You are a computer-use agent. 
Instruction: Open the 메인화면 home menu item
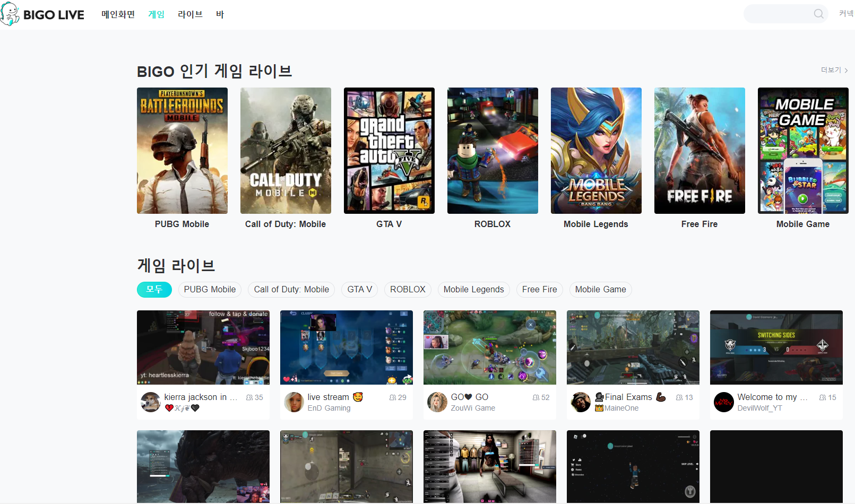tap(118, 14)
